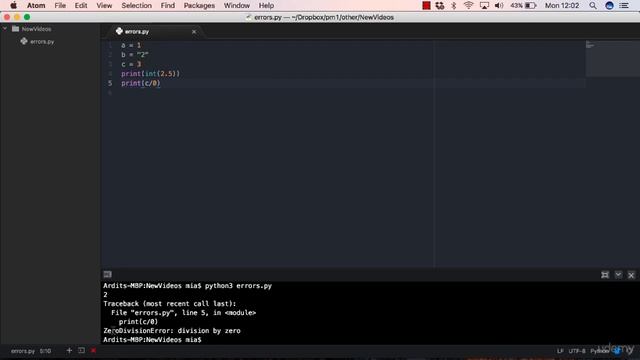Click the Mon 12:02 clock

click(562, 6)
